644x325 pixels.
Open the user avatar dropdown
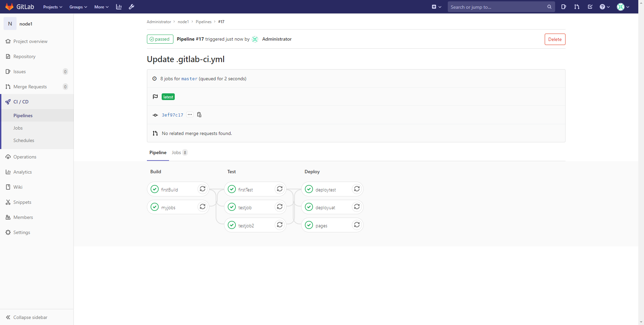(623, 7)
